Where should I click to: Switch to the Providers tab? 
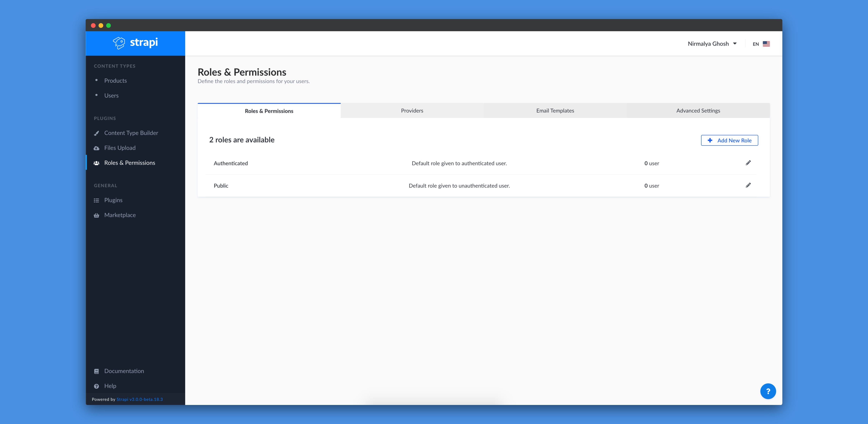(x=412, y=111)
